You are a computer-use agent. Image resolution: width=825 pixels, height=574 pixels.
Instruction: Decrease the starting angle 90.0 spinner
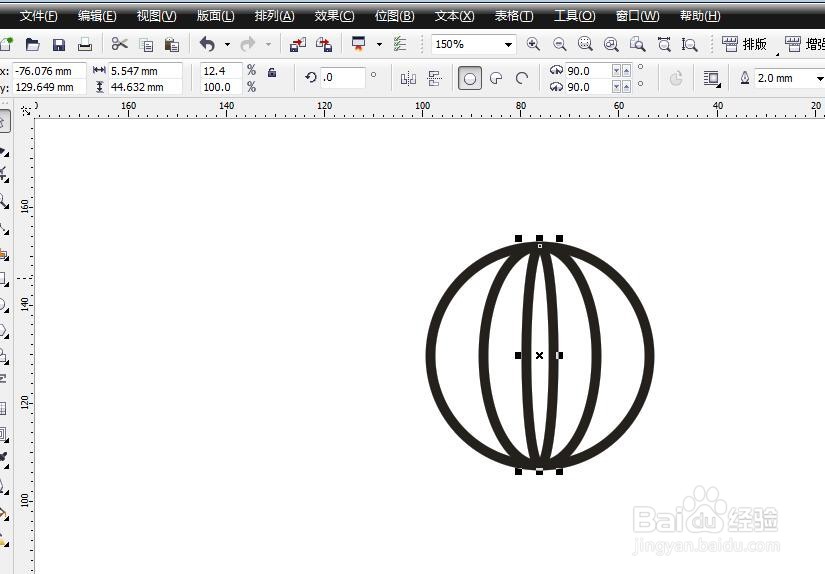pos(616,71)
